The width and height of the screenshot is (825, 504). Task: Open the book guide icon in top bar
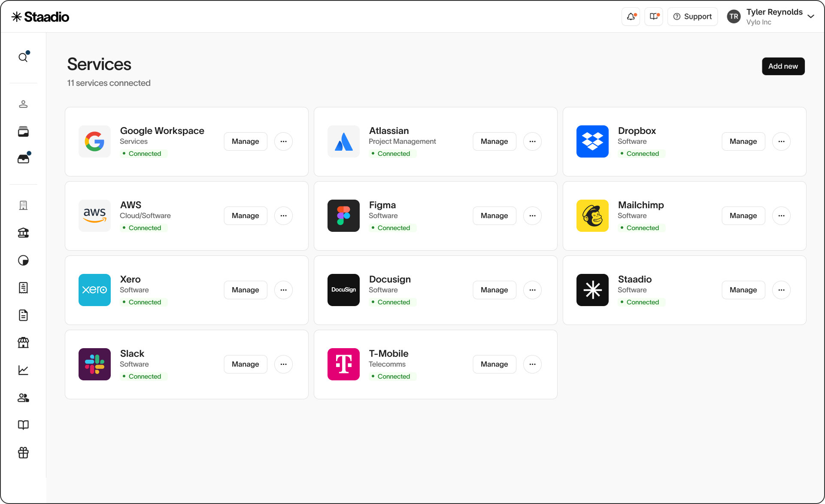(654, 17)
